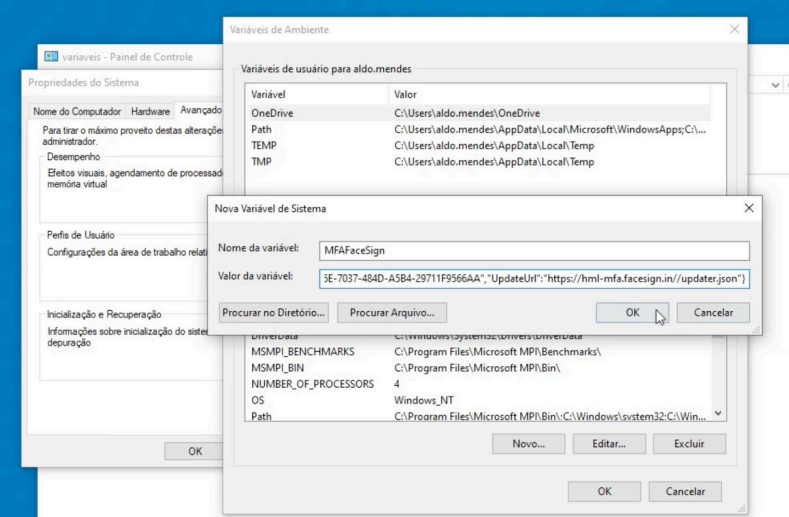The width and height of the screenshot is (789, 517).
Task: Close the Variáveis de Ambiente window
Action: click(736, 30)
